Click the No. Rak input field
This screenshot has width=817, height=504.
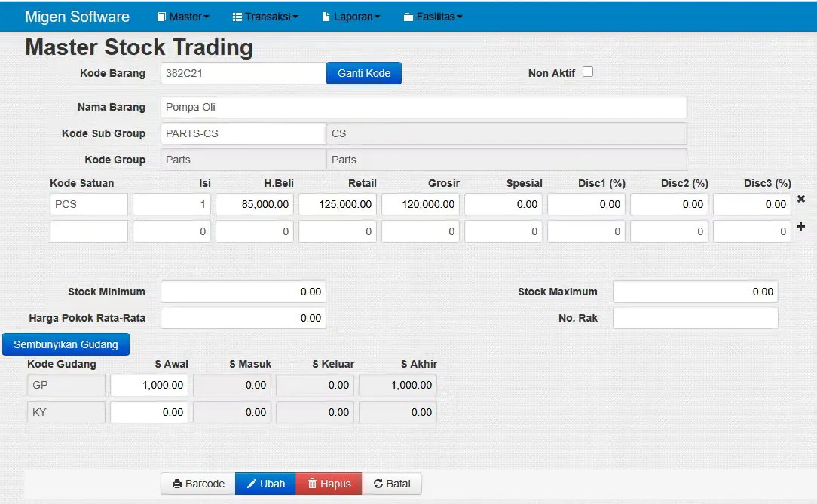pyautogui.click(x=695, y=318)
